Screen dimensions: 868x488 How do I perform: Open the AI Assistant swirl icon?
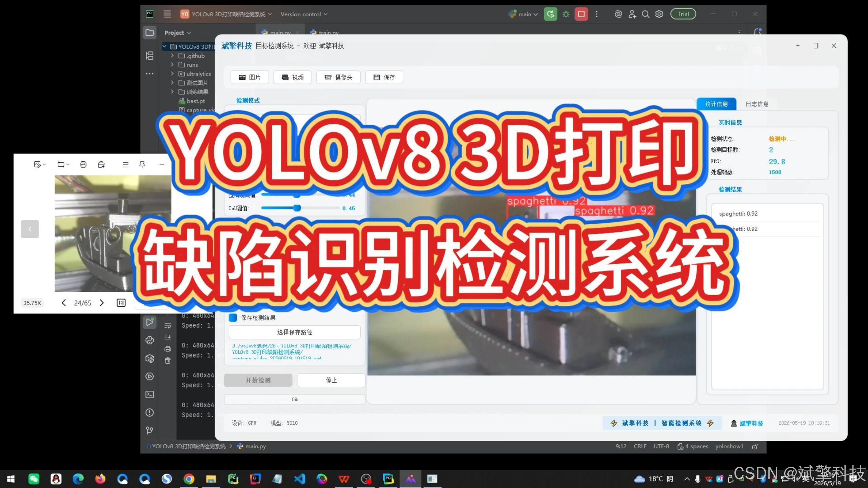coord(618,14)
